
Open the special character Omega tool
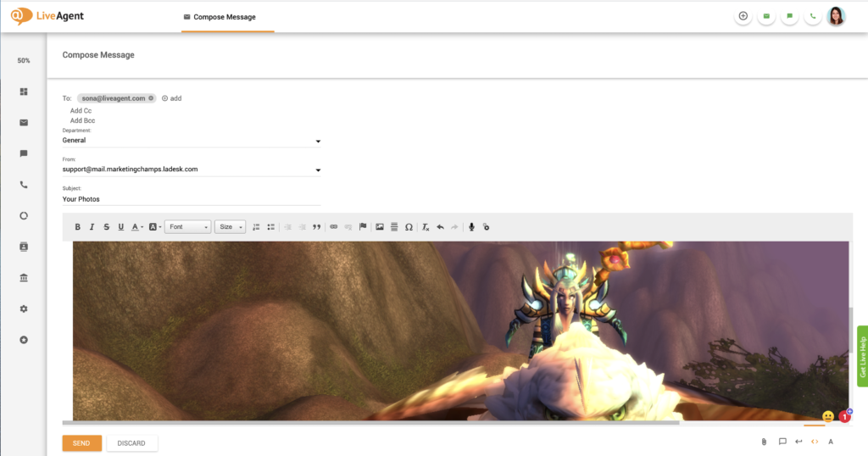pos(409,227)
